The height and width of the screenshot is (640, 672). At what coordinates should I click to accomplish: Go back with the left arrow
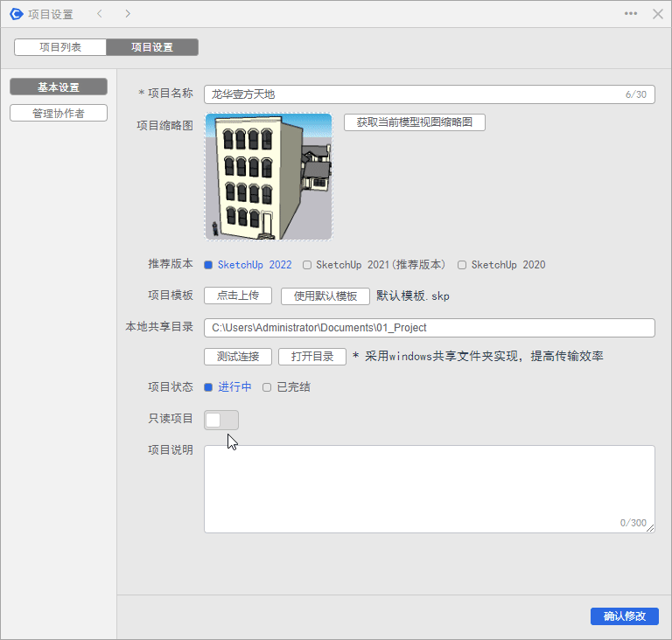(x=99, y=14)
